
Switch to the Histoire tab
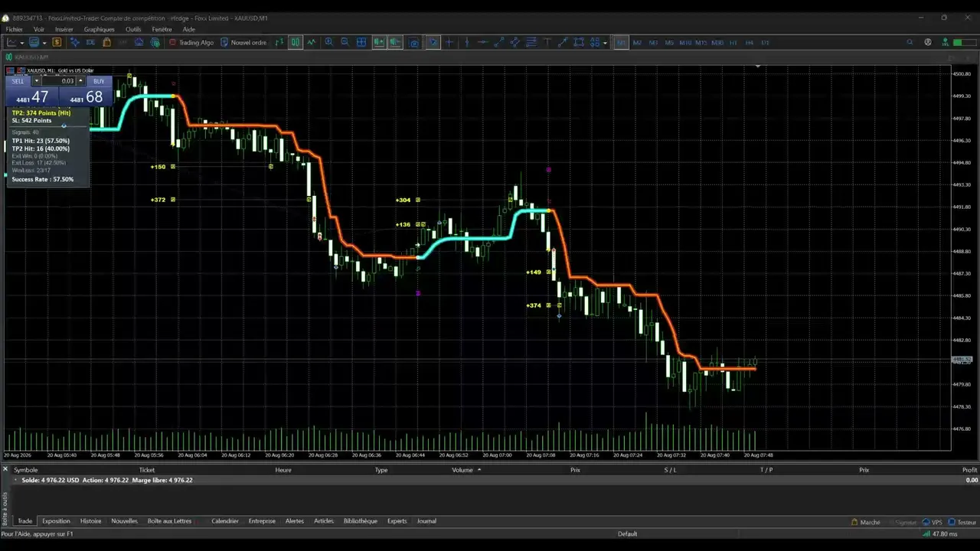click(x=90, y=521)
